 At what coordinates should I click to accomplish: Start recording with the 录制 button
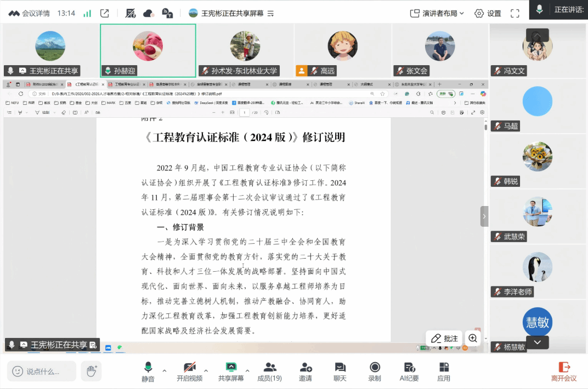(x=375, y=371)
